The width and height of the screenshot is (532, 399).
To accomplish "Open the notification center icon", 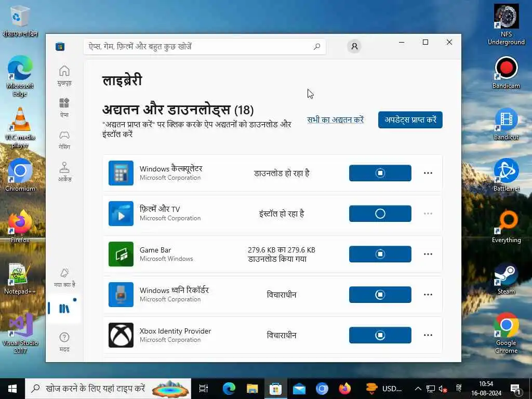I will (516, 389).
